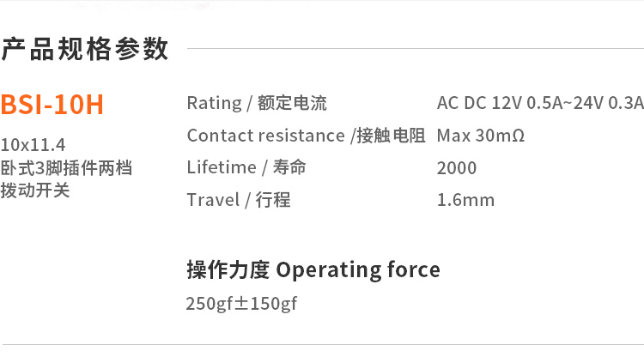Image resolution: width=644 pixels, height=363 pixels.
Task: Select the Travel / 行程 label
Action: click(x=239, y=200)
